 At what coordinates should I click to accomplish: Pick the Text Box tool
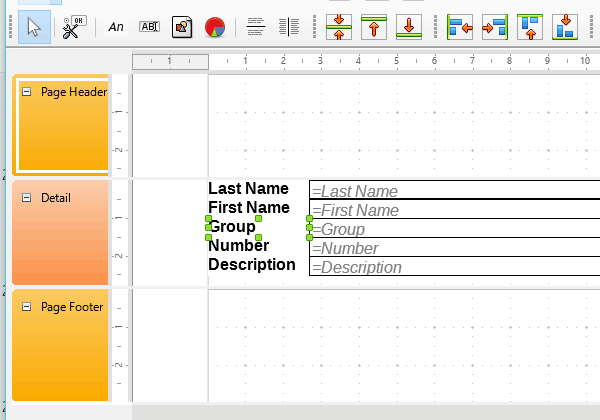pos(149,27)
